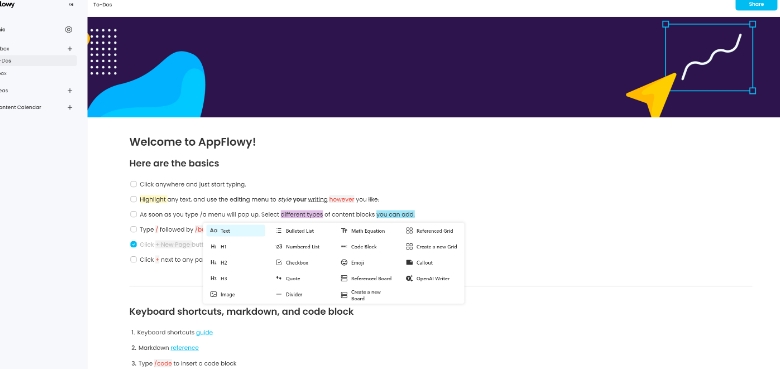Tick the checkbox beside the 'Highlight any text' line
This screenshot has width=780, height=369.
pyautogui.click(x=133, y=199)
